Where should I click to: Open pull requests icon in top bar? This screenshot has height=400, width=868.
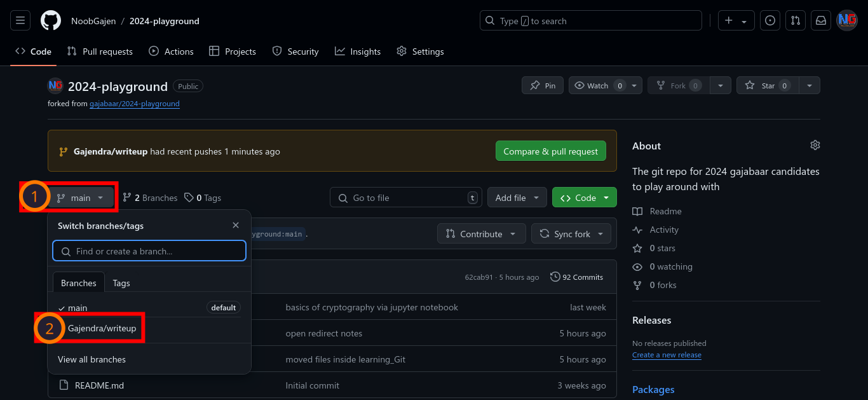point(796,20)
